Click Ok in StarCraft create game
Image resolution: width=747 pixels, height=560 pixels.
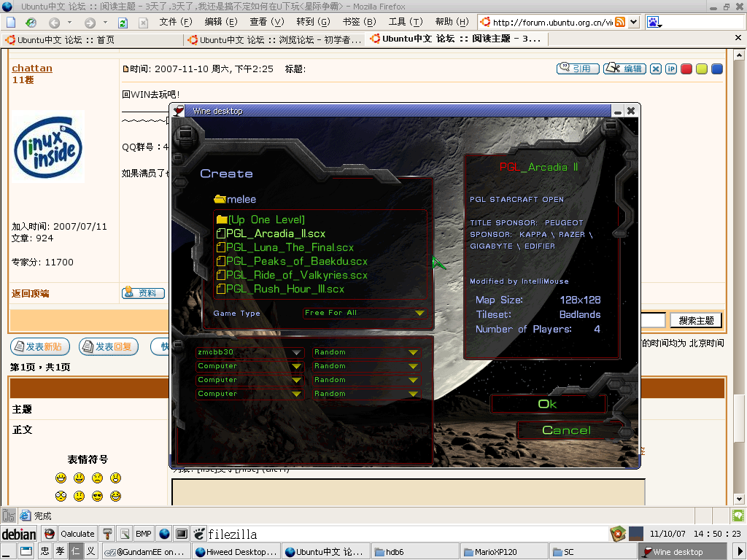point(548,404)
